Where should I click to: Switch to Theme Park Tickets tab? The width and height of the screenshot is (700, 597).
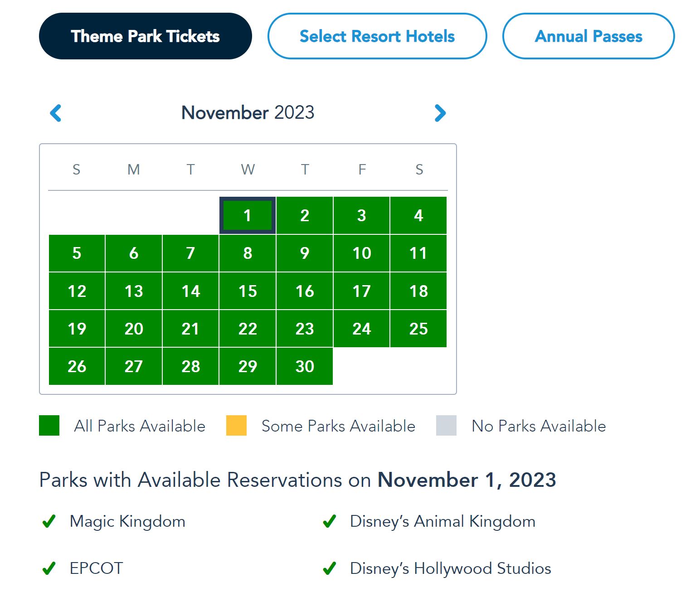click(x=145, y=36)
